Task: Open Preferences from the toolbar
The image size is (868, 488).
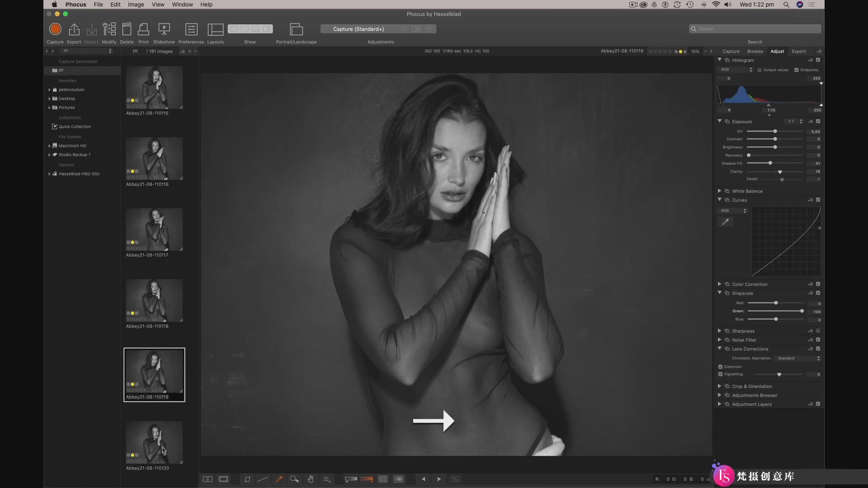Action: pyautogui.click(x=191, y=29)
